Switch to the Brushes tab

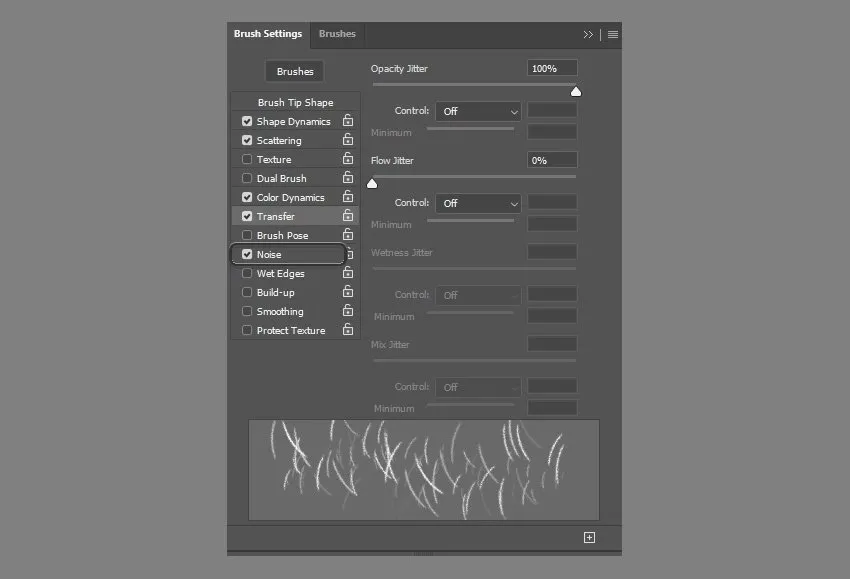(x=337, y=34)
